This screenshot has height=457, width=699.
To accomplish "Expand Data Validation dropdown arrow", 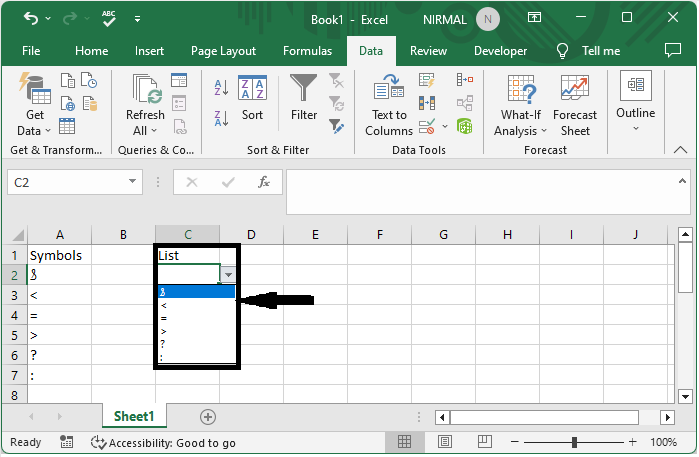I will [444, 126].
